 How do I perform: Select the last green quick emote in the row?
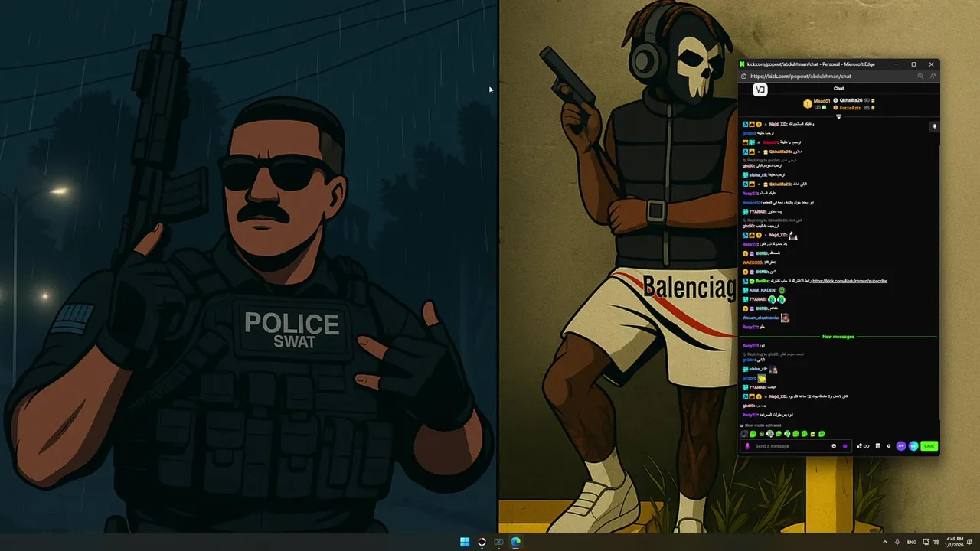(x=822, y=434)
